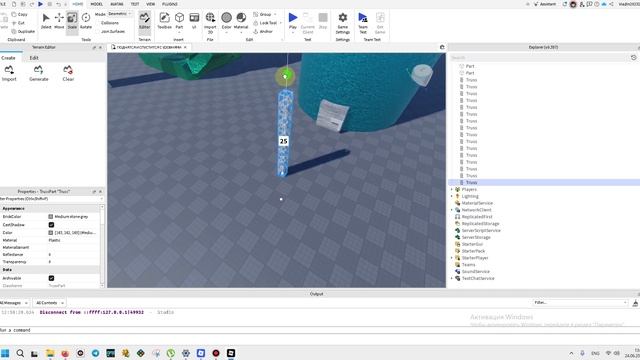Click Generate in Terrain Editor
Screen dimensions: 640x360
tap(39, 73)
